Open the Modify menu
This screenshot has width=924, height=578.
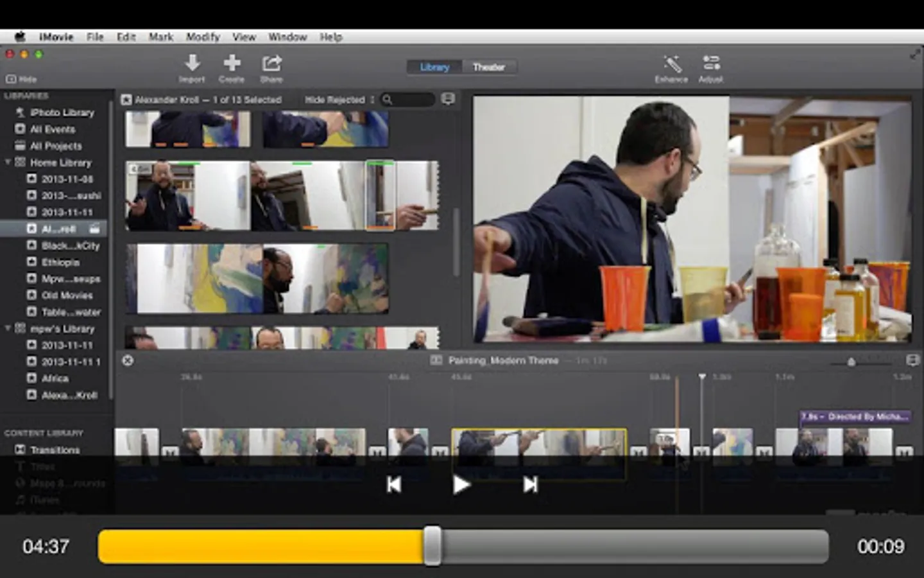(x=203, y=37)
